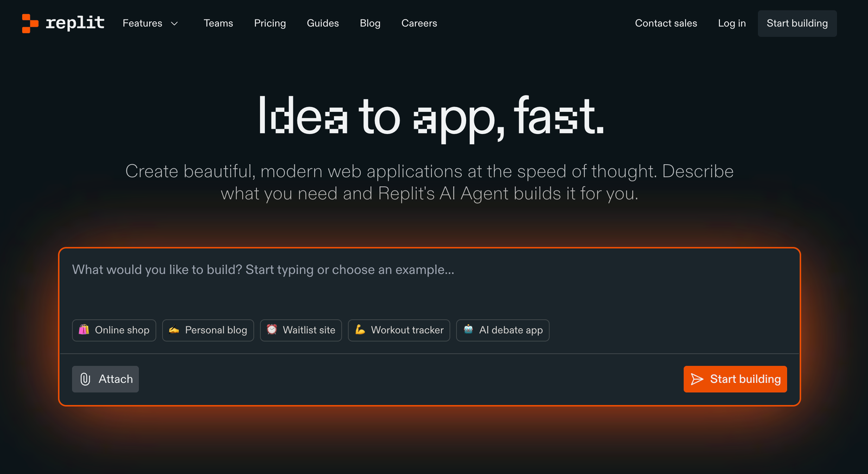The width and height of the screenshot is (868, 474).
Task: Click the paperclip attach icon
Action: (85, 379)
